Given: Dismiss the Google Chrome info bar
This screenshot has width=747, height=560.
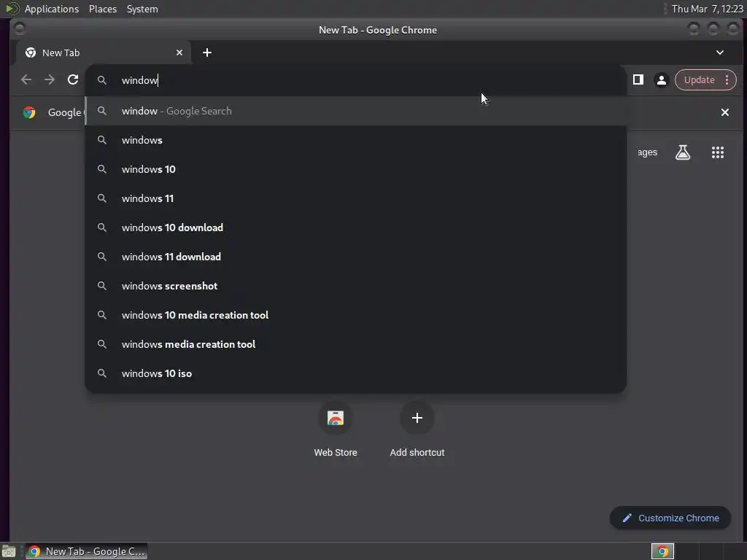Looking at the screenshot, I should [x=724, y=112].
